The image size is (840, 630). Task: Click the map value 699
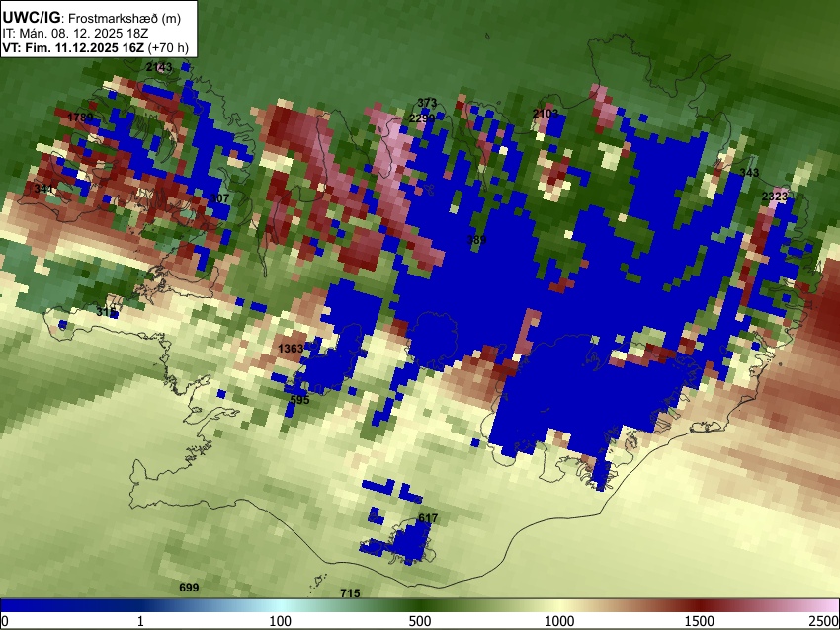click(189, 588)
